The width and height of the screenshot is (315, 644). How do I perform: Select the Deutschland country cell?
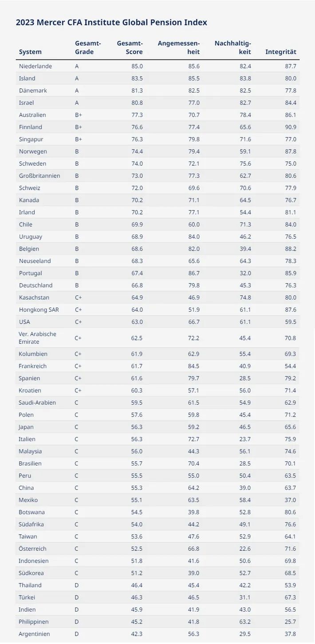[35, 285]
